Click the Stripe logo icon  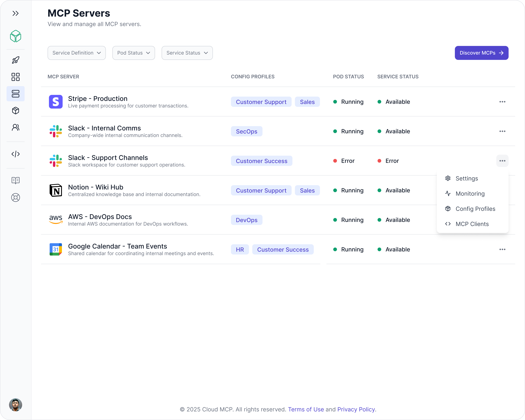click(56, 102)
